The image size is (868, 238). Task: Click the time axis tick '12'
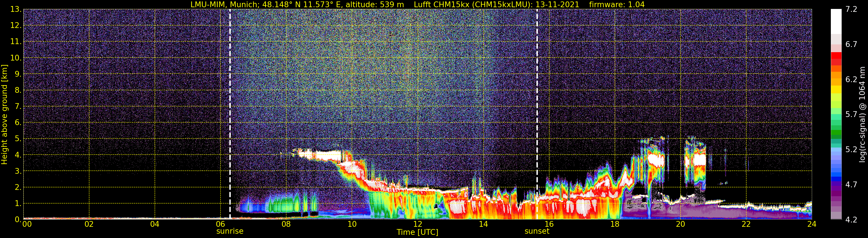coord(417,224)
